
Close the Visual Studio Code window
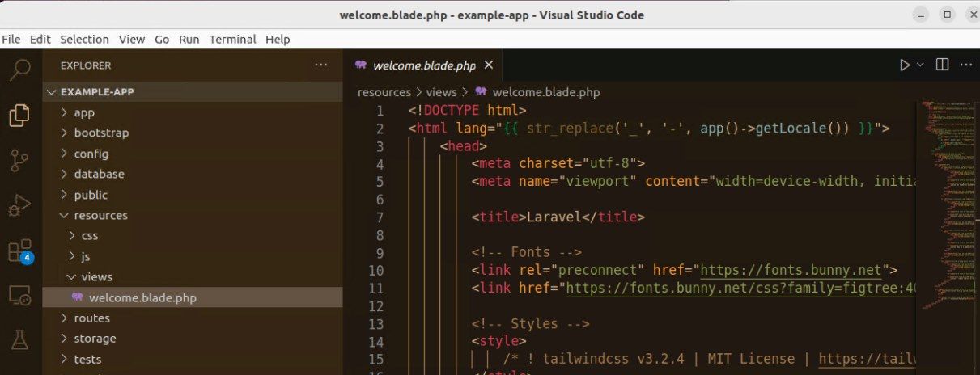[973, 15]
